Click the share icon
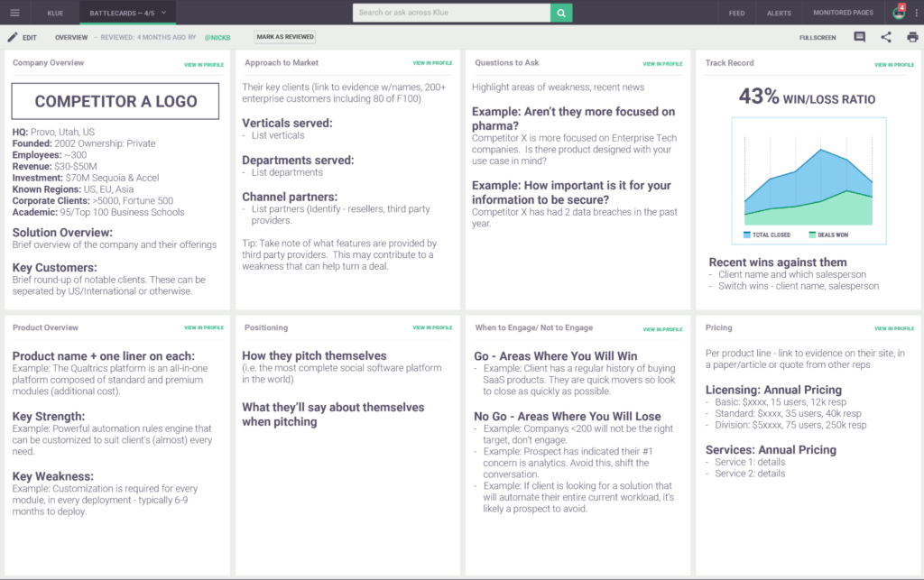Image resolution: width=924 pixels, height=580 pixels. tap(886, 37)
